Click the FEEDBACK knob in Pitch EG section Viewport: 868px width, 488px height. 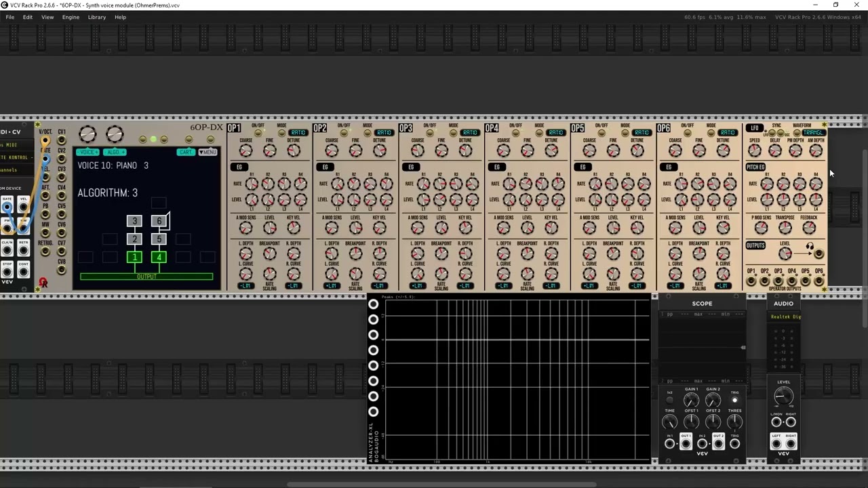tap(808, 228)
